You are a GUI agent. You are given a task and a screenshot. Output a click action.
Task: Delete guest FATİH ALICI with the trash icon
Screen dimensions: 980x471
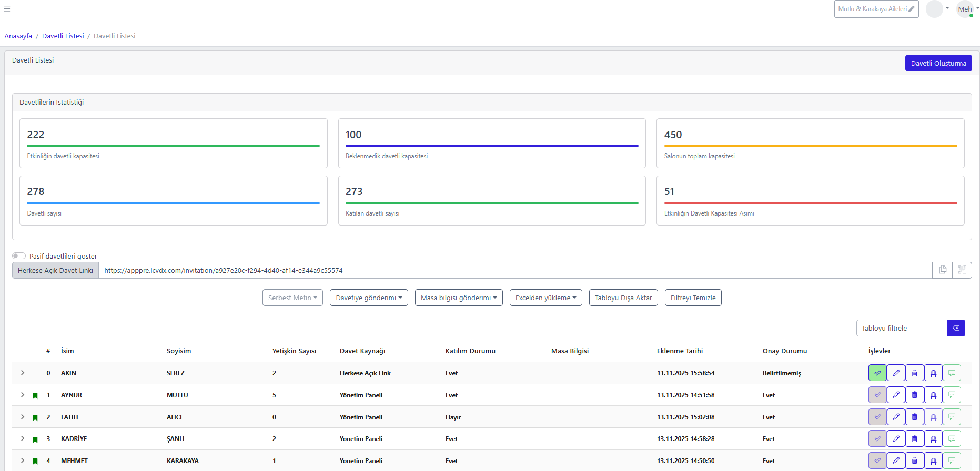coord(914,417)
